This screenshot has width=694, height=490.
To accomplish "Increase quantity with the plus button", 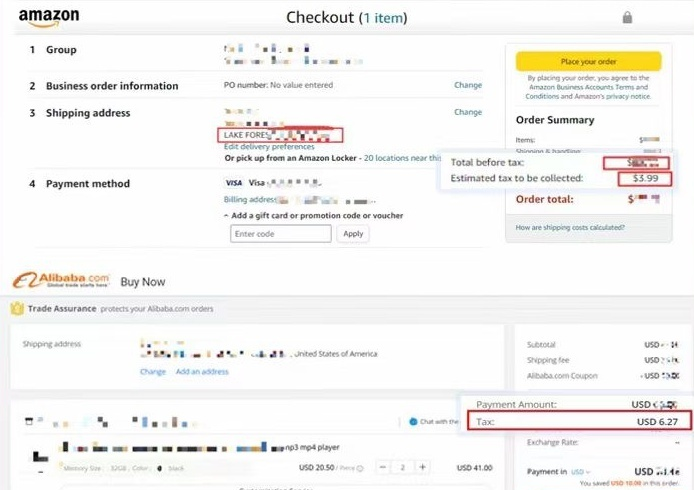I will click(423, 467).
